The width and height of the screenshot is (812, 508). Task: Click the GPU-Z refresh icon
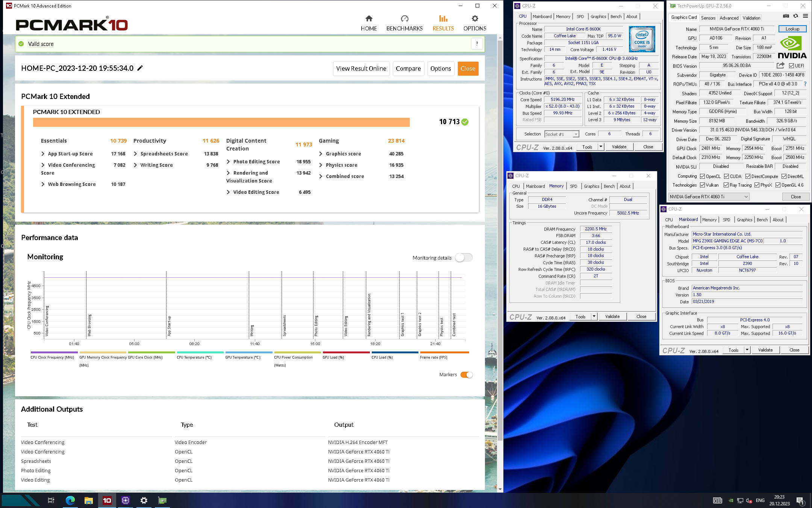(x=795, y=16)
